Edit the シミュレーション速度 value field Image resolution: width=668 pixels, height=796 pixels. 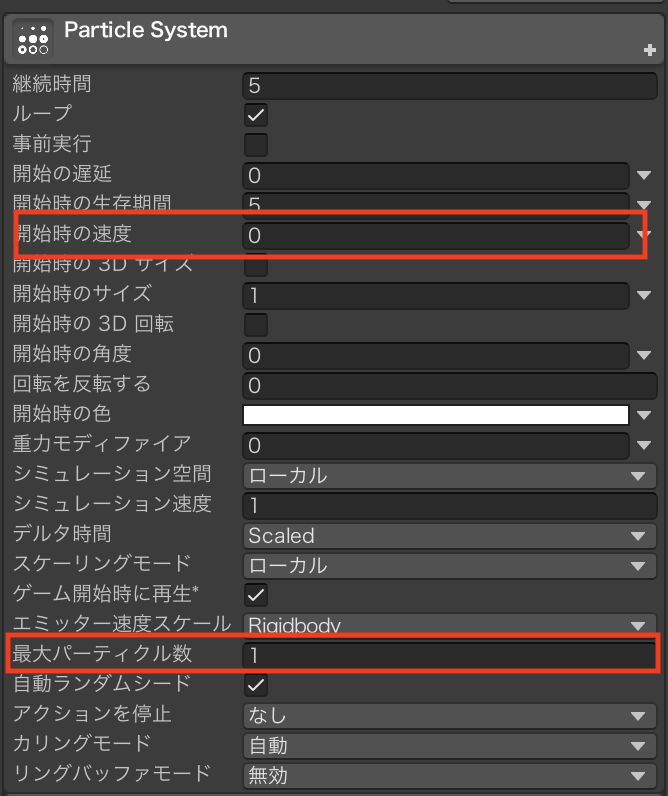(x=450, y=505)
